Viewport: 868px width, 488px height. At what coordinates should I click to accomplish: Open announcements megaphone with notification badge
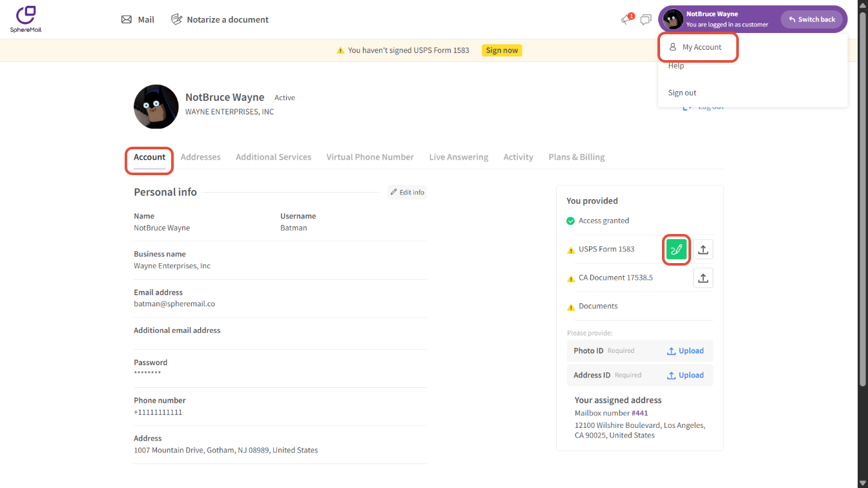[x=627, y=19]
